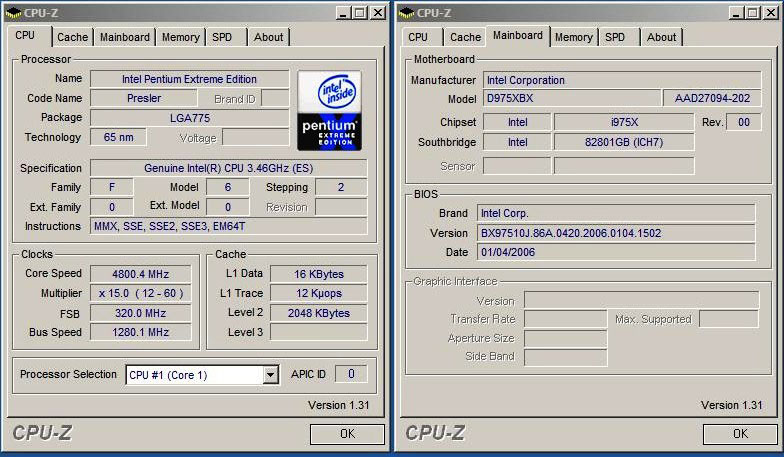Click the Family value F
Viewport: 784px width, 457px height.
click(112, 187)
